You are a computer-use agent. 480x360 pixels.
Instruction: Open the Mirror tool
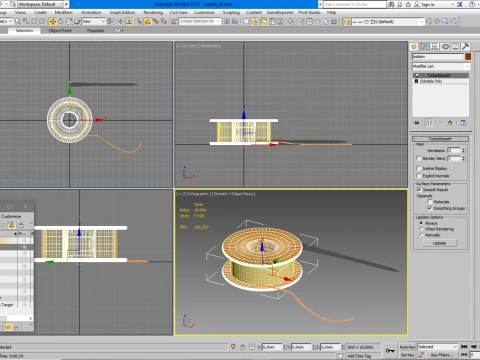[227, 21]
